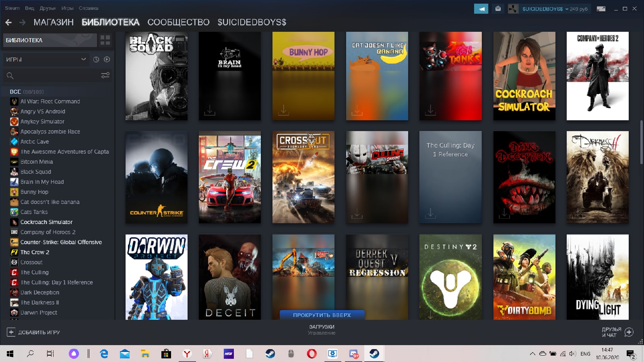Show recent games clock filter icon
The image size is (644, 362).
click(x=96, y=60)
